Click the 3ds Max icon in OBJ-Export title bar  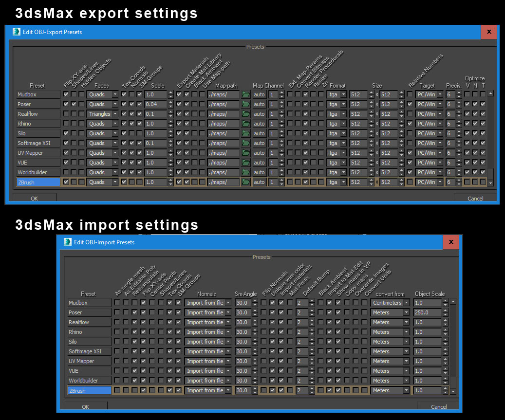17,32
